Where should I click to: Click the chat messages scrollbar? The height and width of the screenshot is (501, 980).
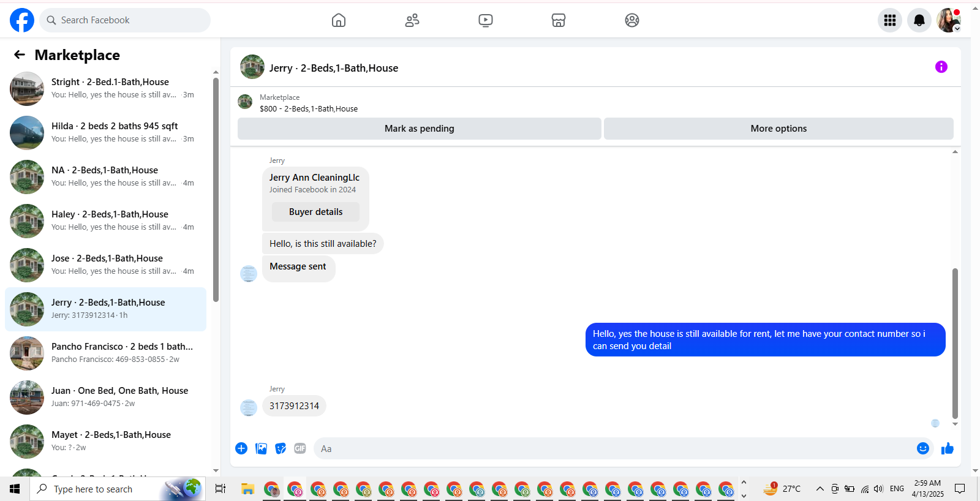coord(955,343)
